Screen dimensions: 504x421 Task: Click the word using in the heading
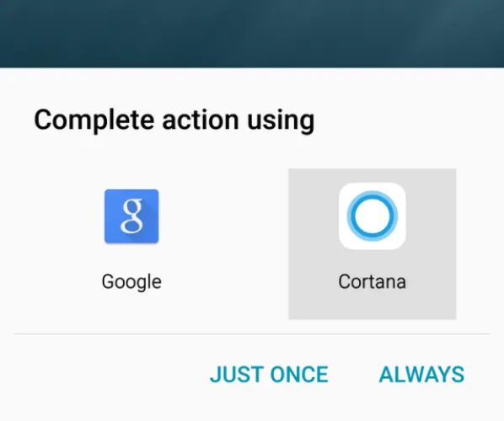point(281,121)
